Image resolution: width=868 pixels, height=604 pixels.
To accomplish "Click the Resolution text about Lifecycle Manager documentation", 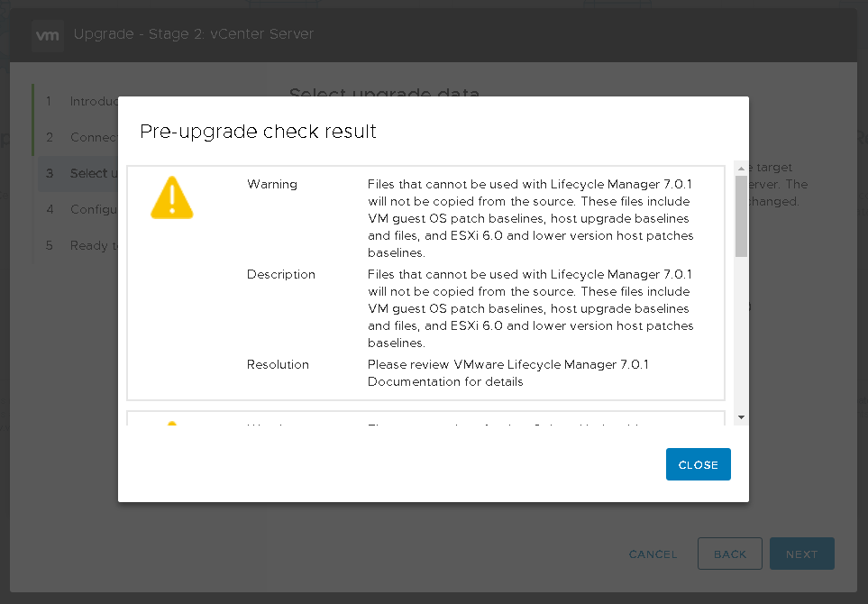I will 507,373.
